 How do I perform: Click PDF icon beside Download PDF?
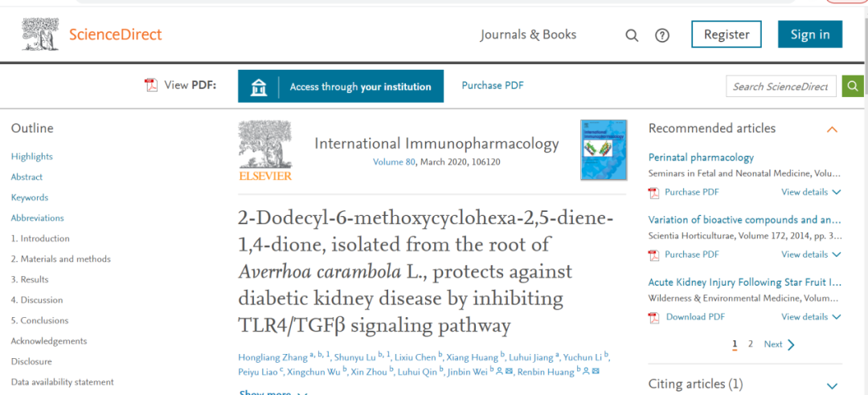654,317
